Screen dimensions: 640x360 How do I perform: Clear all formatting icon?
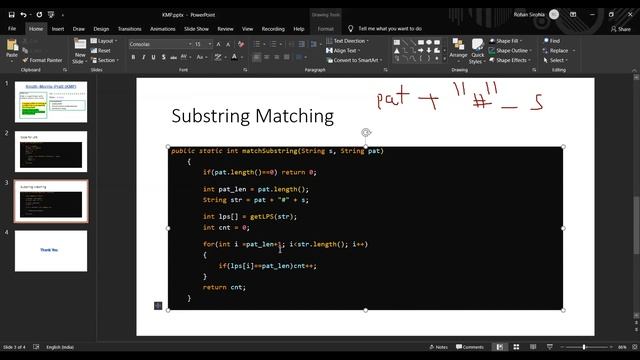(x=241, y=44)
